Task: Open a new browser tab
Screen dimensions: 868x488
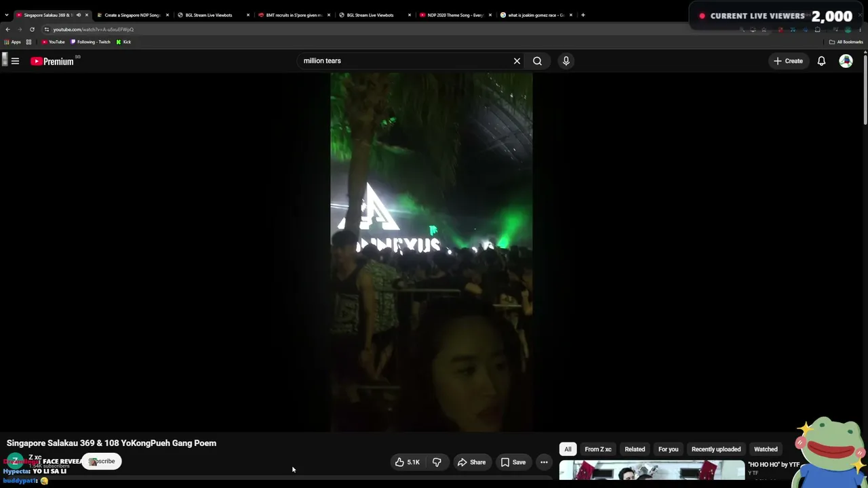Action: [583, 15]
